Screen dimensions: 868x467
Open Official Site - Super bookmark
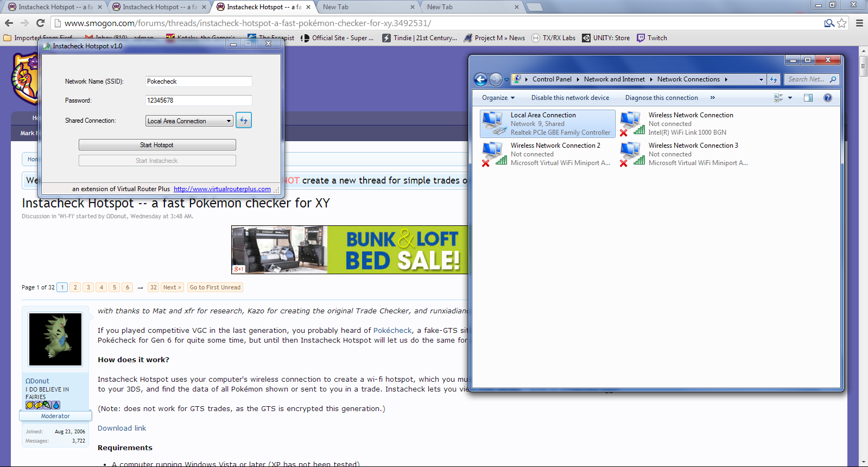pos(337,38)
